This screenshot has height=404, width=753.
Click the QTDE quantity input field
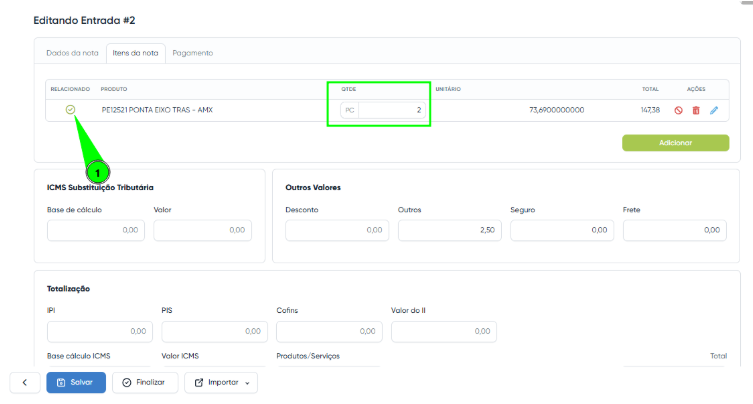pyautogui.click(x=391, y=110)
